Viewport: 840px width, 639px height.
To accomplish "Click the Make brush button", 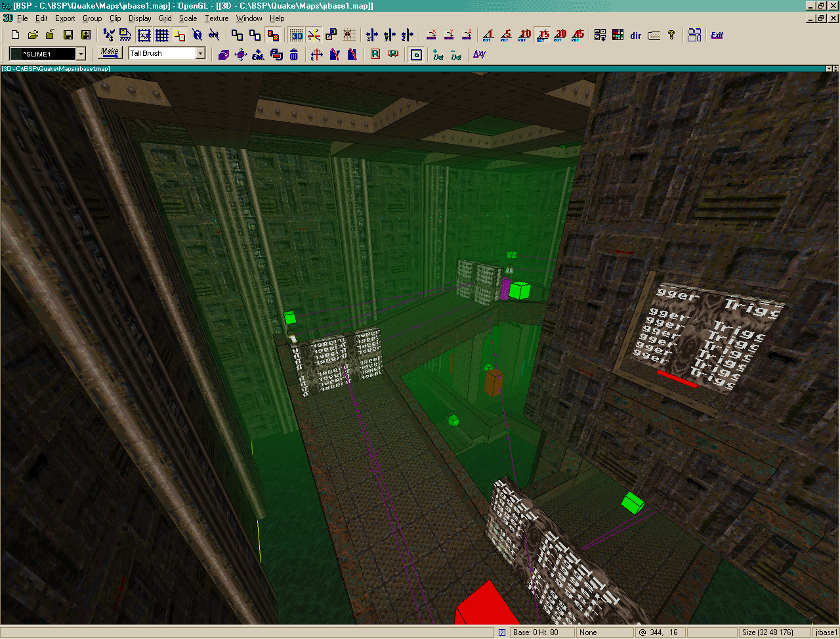I will click(x=109, y=53).
